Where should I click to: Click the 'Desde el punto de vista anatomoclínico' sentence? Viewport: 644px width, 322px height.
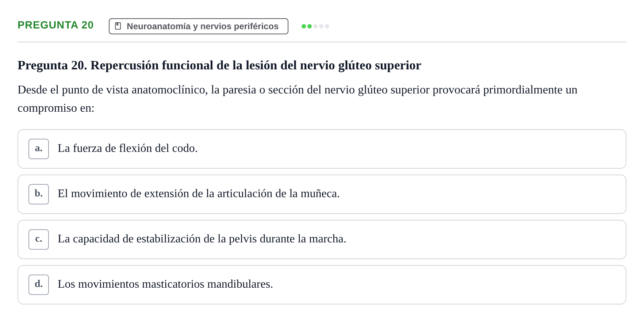click(298, 90)
